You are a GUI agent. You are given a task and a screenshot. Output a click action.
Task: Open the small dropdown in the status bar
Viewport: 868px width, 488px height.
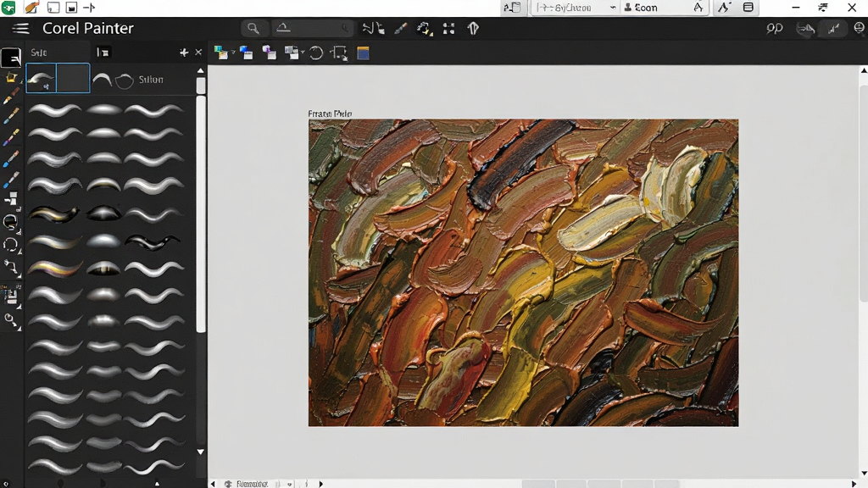click(x=289, y=484)
